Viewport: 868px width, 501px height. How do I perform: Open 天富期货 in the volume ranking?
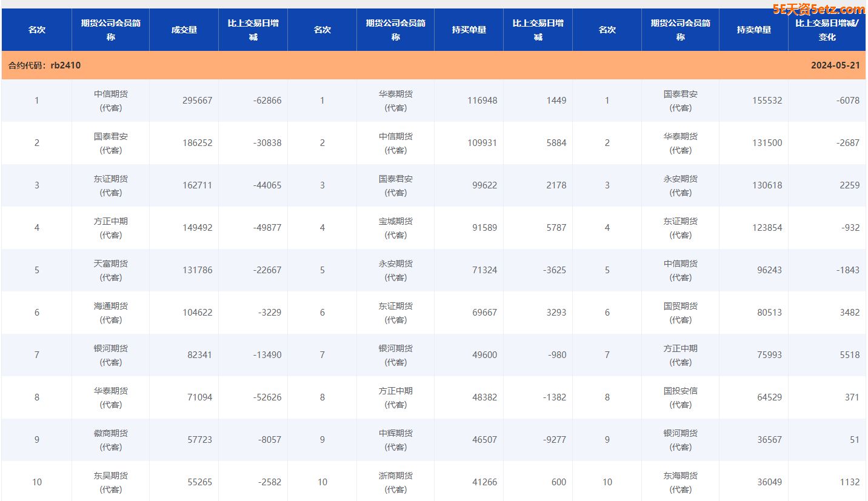(111, 264)
